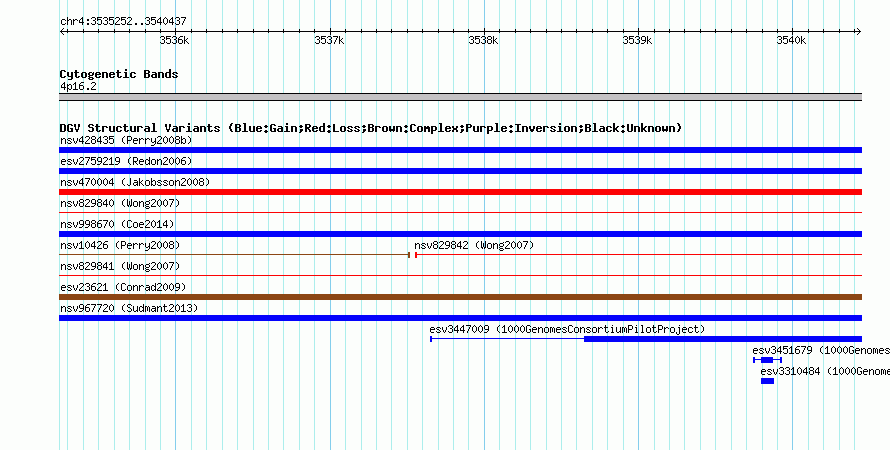Click the 3537k ruler tick label
Screen dimensions: 890x450
pyautogui.click(x=329, y=40)
